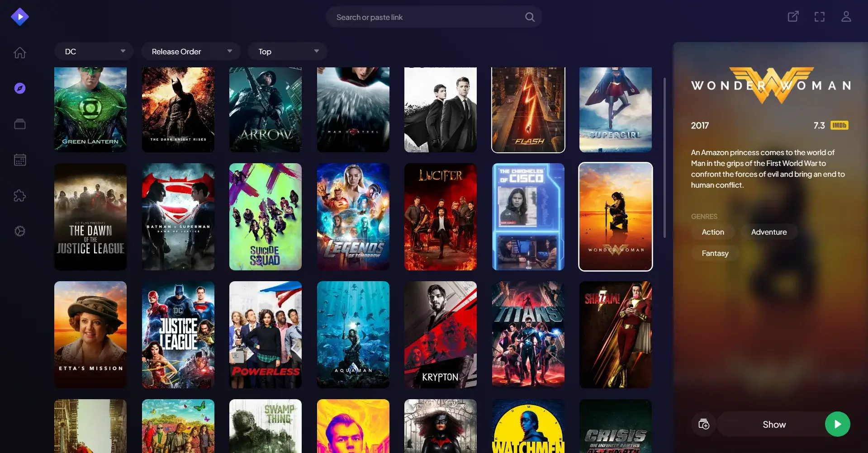Open the Discover compass icon
This screenshot has height=453, width=868.
[x=20, y=88]
